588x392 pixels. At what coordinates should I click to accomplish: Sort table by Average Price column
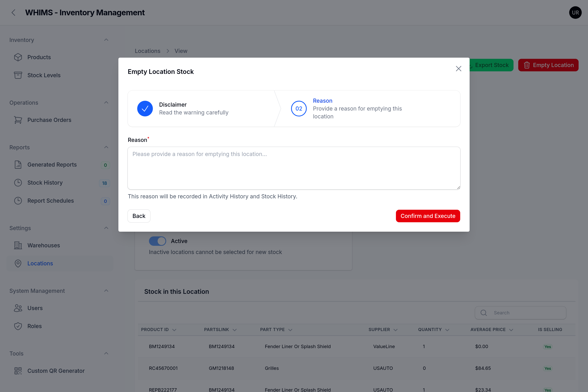[x=492, y=329]
